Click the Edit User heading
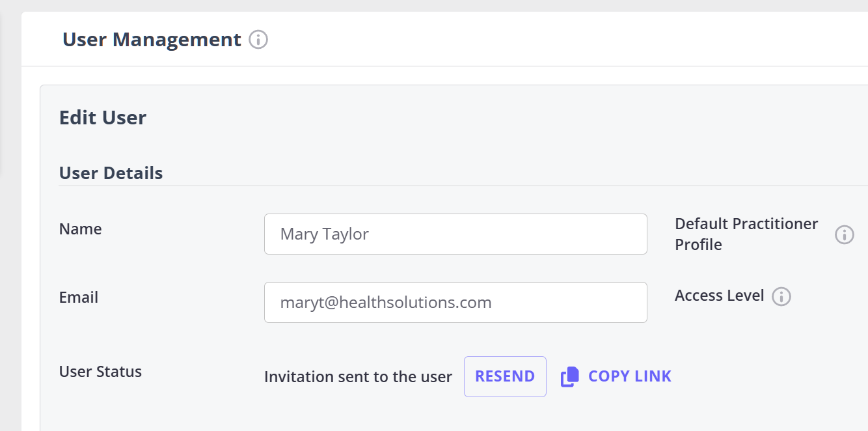 [x=103, y=118]
